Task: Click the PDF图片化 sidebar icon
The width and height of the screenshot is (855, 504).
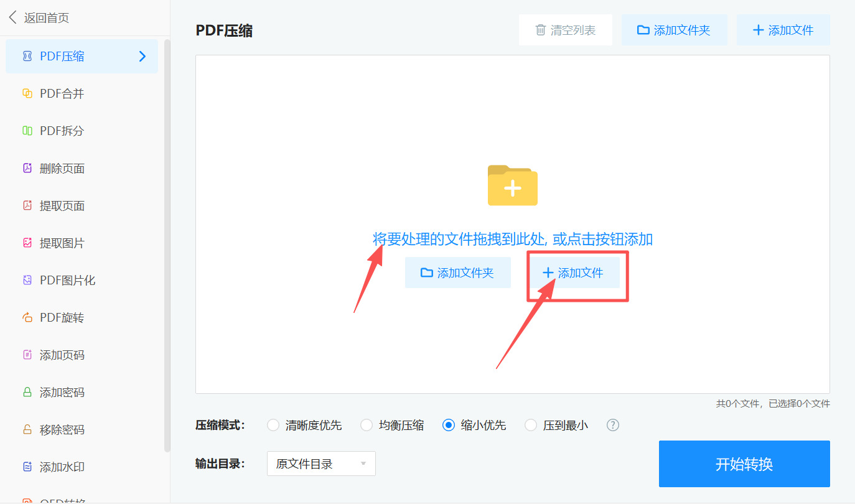Action: [x=27, y=280]
